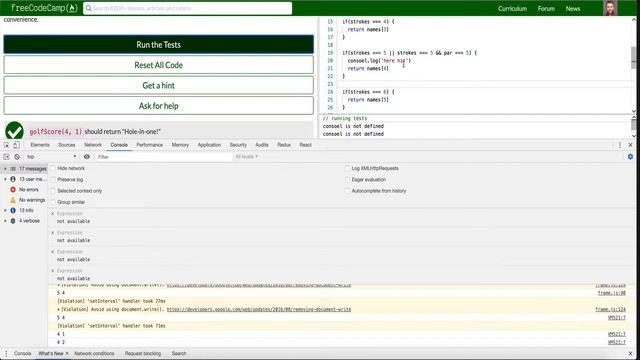This screenshot has width=640, height=360.
Task: Close the What's New tab
Action: (67, 353)
